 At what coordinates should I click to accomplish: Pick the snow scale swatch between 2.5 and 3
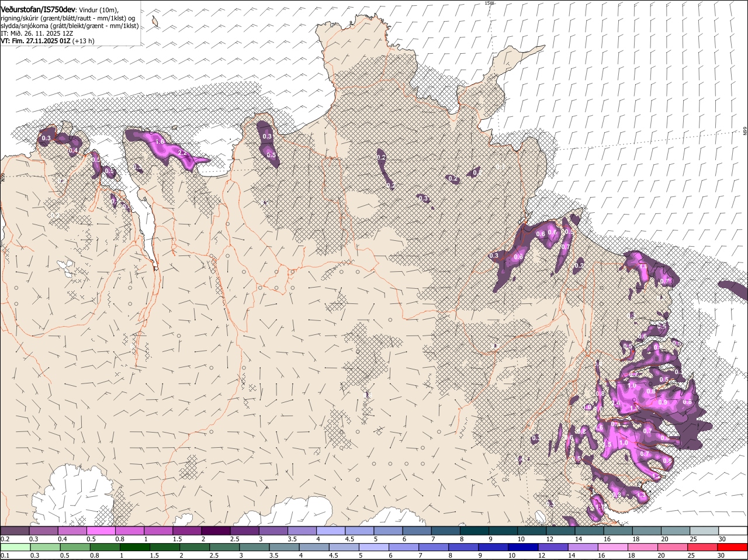[244, 531]
